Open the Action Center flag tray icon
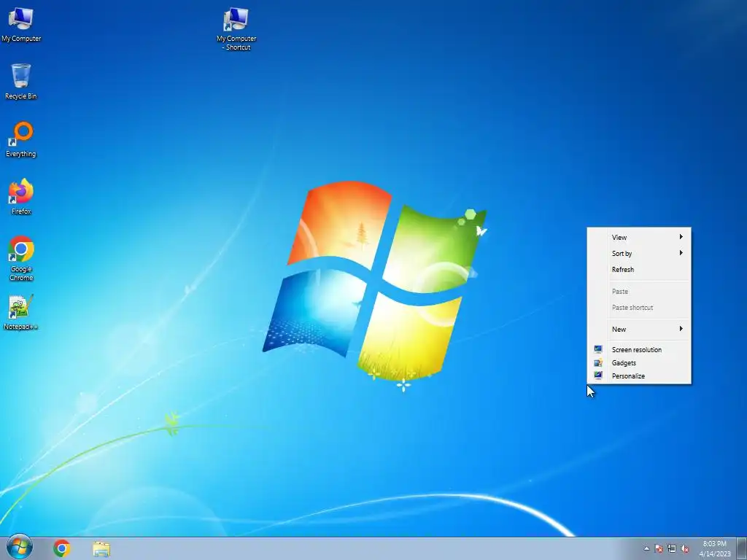The width and height of the screenshot is (747, 560). [659, 548]
